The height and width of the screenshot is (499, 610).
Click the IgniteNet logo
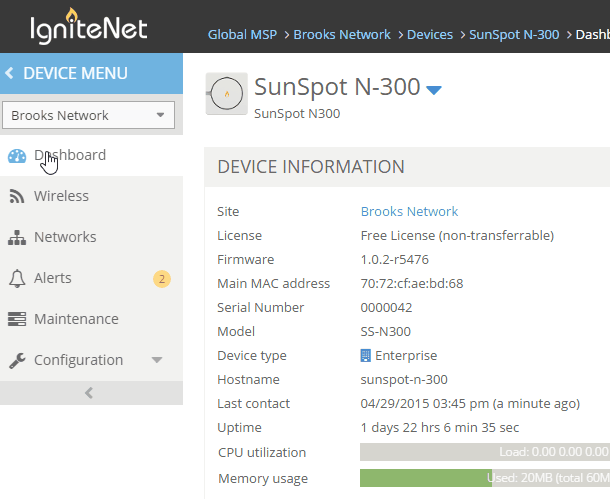[x=89, y=26]
